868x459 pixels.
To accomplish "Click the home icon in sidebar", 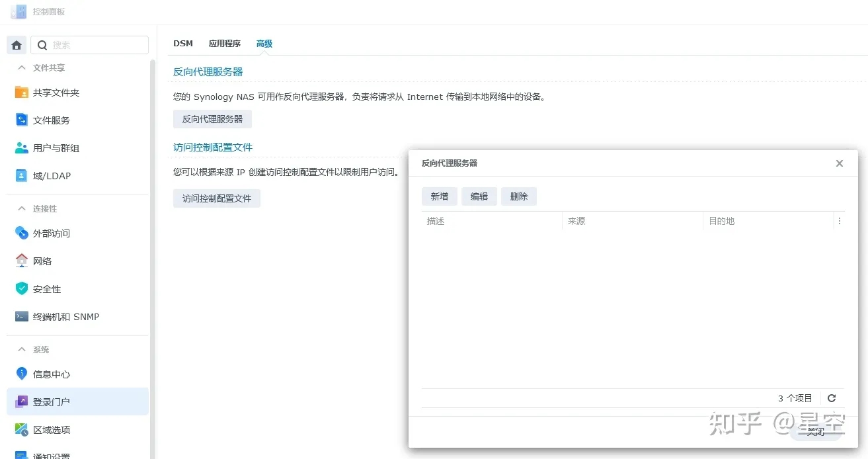I will (17, 45).
